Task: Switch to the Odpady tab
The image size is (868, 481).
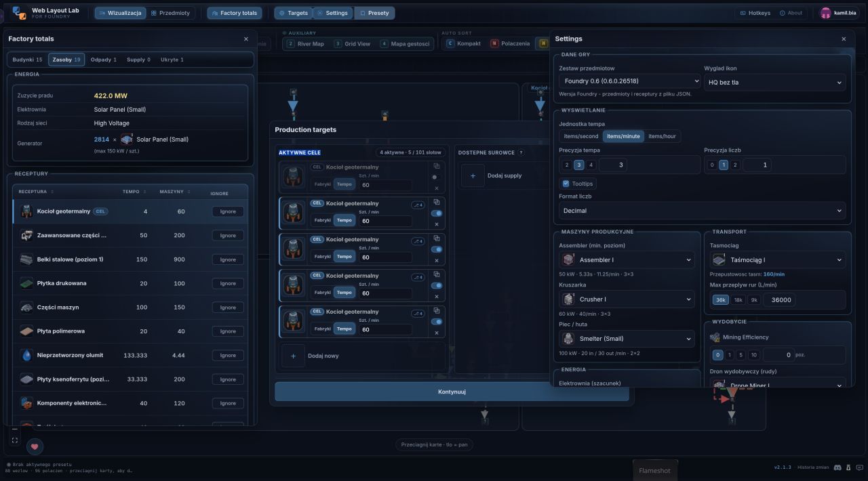Action: pyautogui.click(x=103, y=60)
